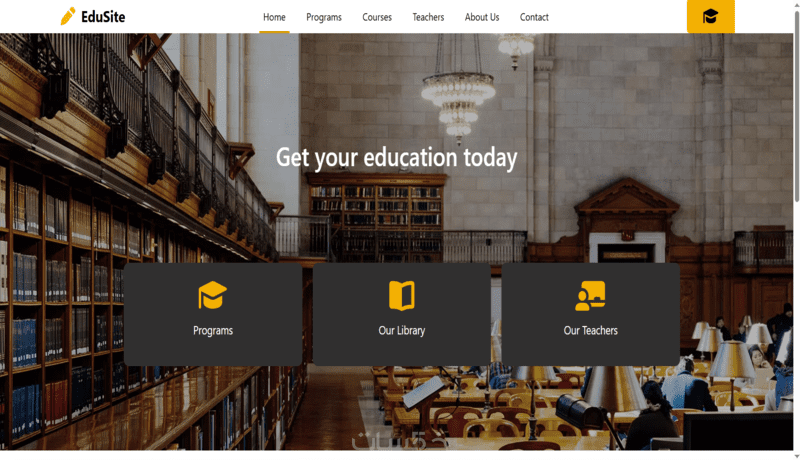The height and width of the screenshot is (460, 800).
Task: Click the scrollbar down arrow at bottom
Action: [796, 456]
